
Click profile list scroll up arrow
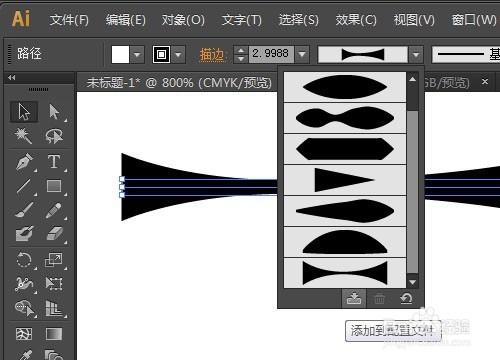click(413, 79)
